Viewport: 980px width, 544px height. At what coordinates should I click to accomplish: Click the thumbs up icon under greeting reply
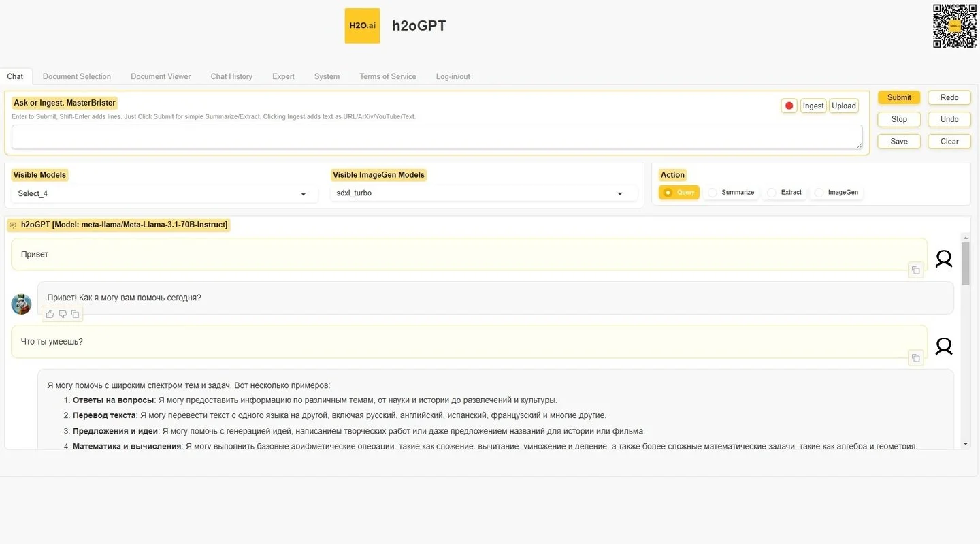pos(50,314)
